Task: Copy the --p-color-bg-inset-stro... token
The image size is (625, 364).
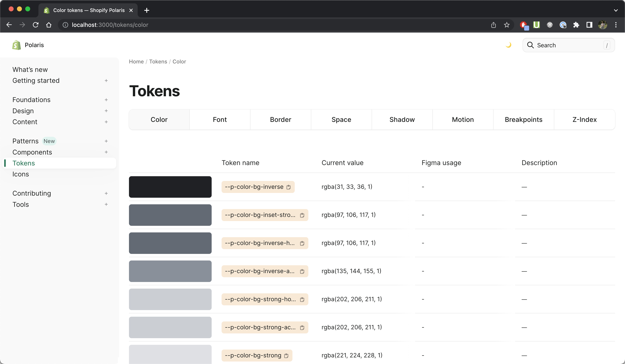Action: point(302,215)
